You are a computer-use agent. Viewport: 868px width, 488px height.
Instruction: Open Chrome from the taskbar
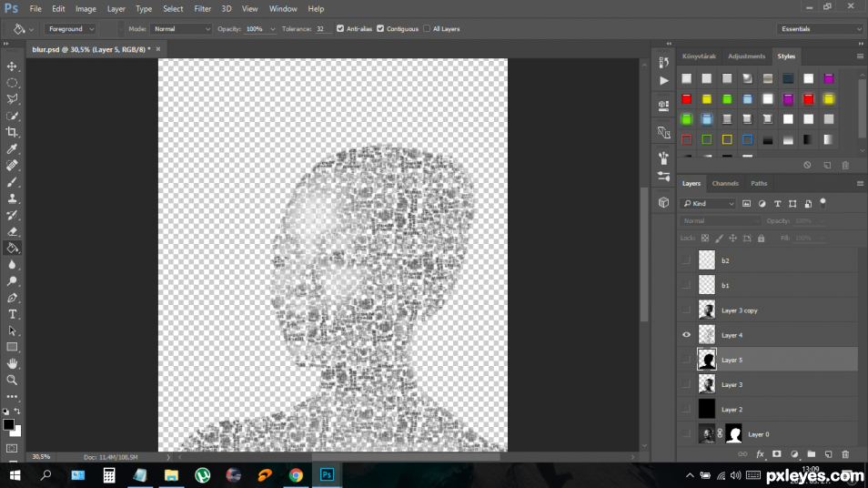tap(296, 475)
